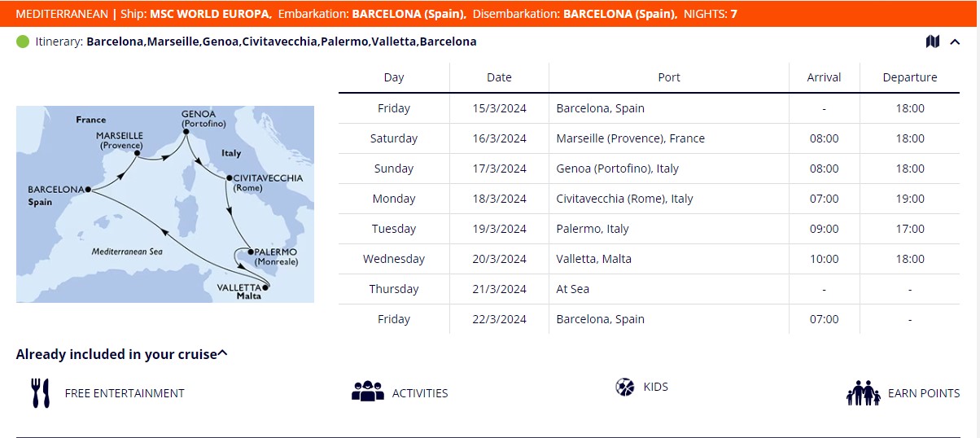Viewport: 980px width, 438px height.
Task: Click the Port column header
Action: [669, 77]
